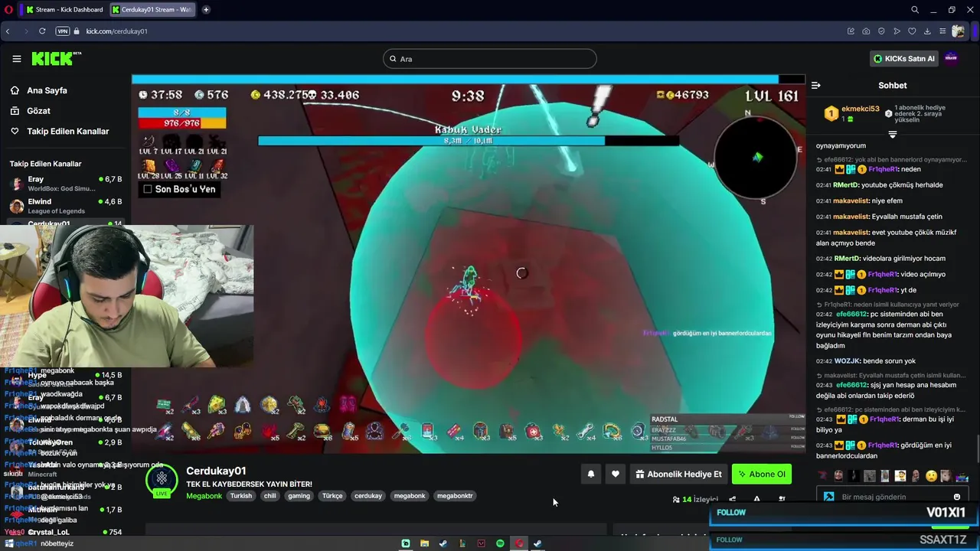Show site security lock info
This screenshot has width=980, height=551.
(x=78, y=31)
